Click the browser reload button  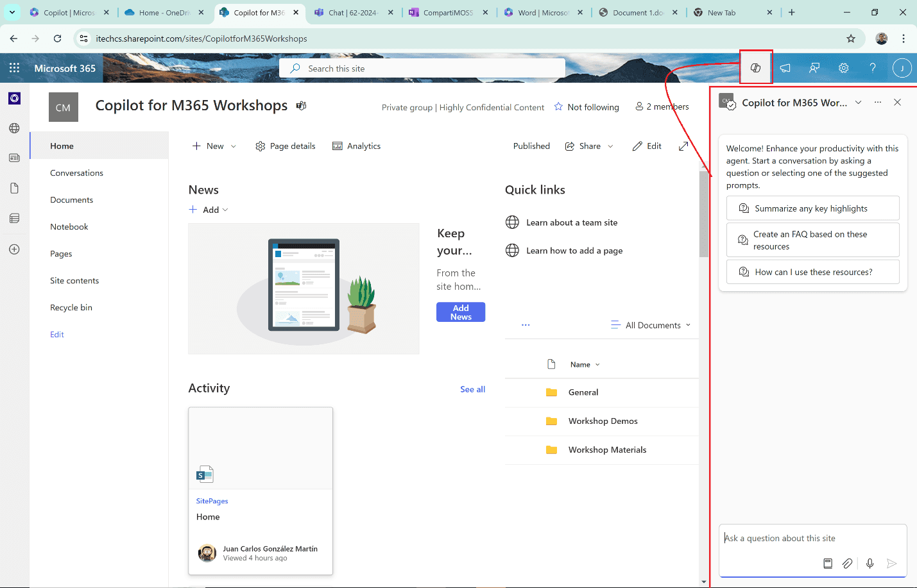[57, 38]
